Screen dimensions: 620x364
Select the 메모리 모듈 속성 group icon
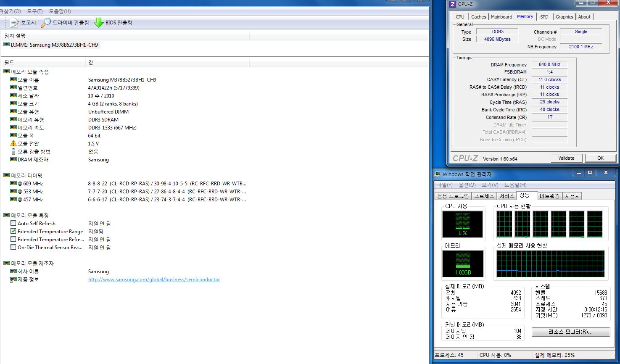(7, 71)
